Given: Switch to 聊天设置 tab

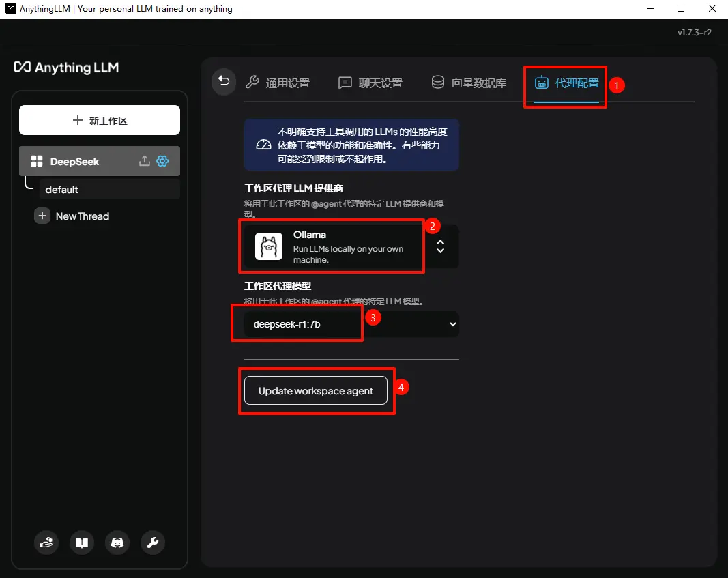Looking at the screenshot, I should (x=370, y=83).
